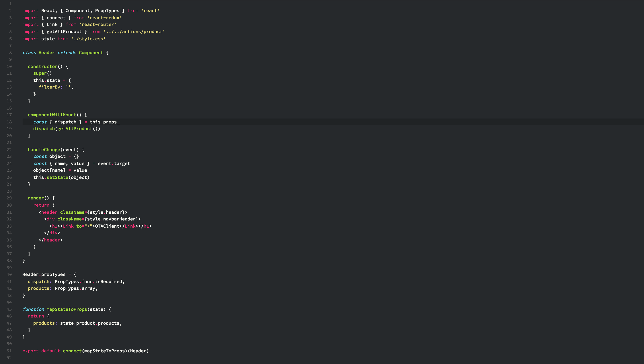Click the mapStateToProps function name definition
This screenshot has height=364, width=644.
67,309
